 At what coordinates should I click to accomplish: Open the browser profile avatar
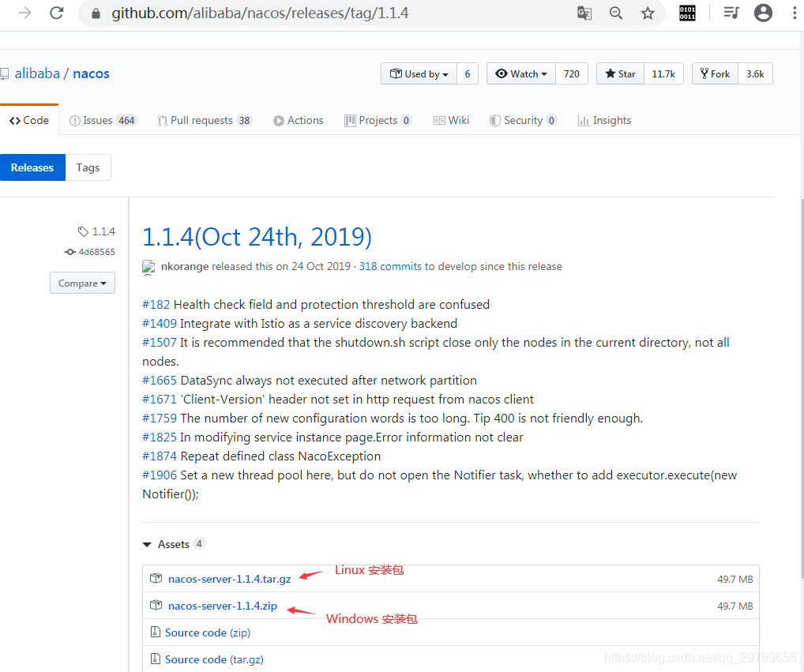763,13
